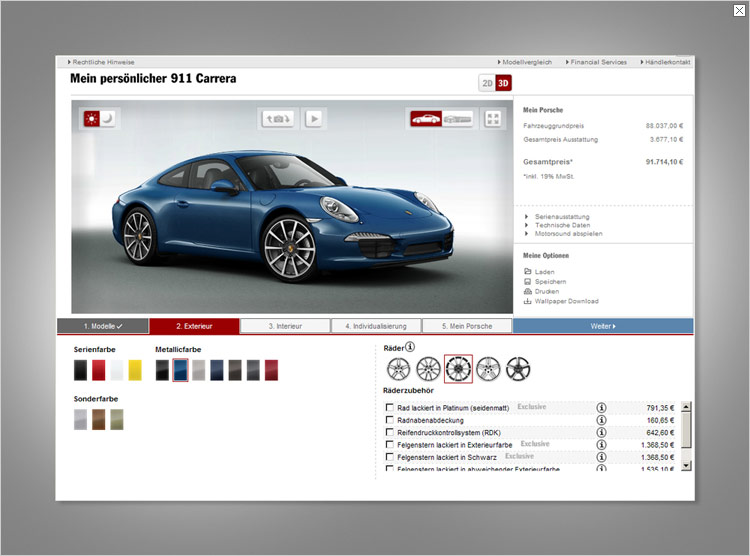Switch to daylight lighting mode
Image resolution: width=750 pixels, height=556 pixels.
[91, 118]
